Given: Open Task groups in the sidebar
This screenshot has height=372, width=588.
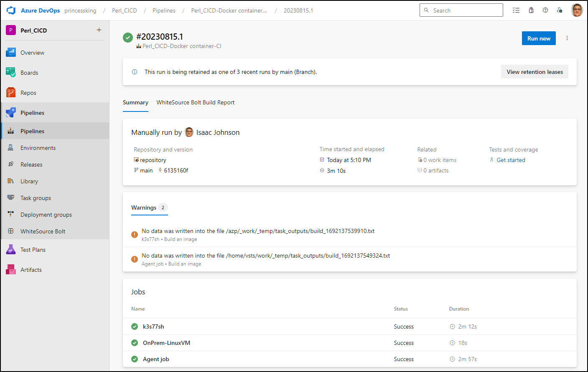Looking at the screenshot, I should [55, 198].
